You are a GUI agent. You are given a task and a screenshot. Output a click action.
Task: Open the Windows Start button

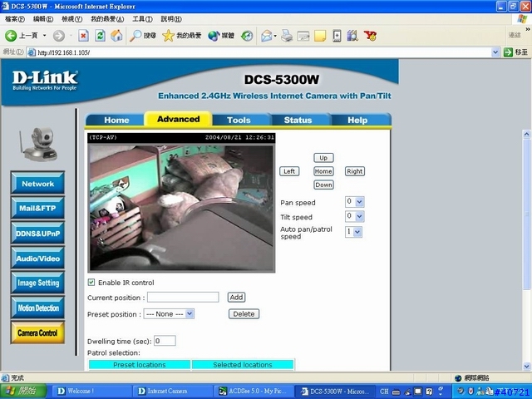(23, 392)
